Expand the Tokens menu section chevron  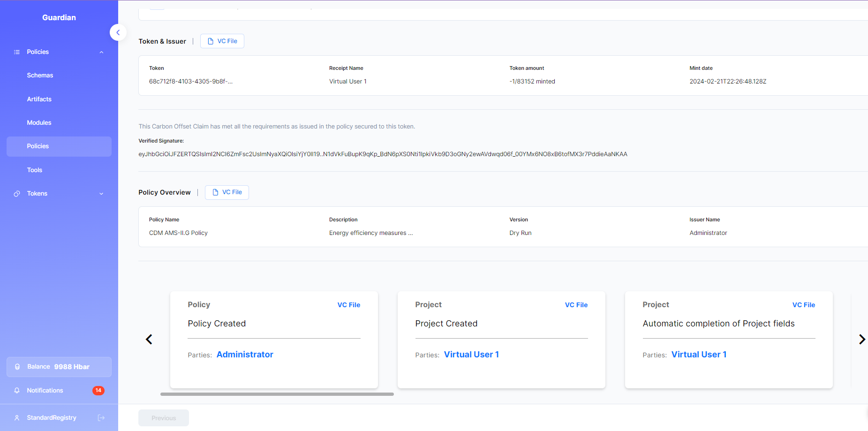point(101,194)
